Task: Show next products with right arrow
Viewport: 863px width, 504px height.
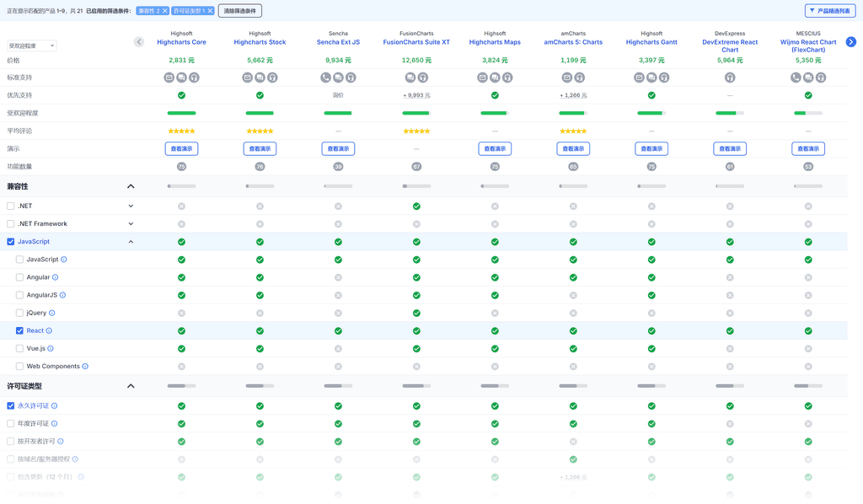Action: [851, 42]
